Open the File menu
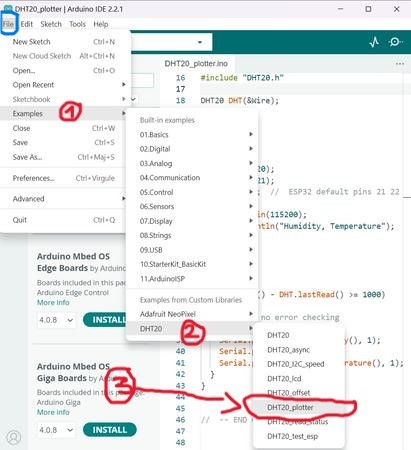411x450 pixels. point(8,24)
